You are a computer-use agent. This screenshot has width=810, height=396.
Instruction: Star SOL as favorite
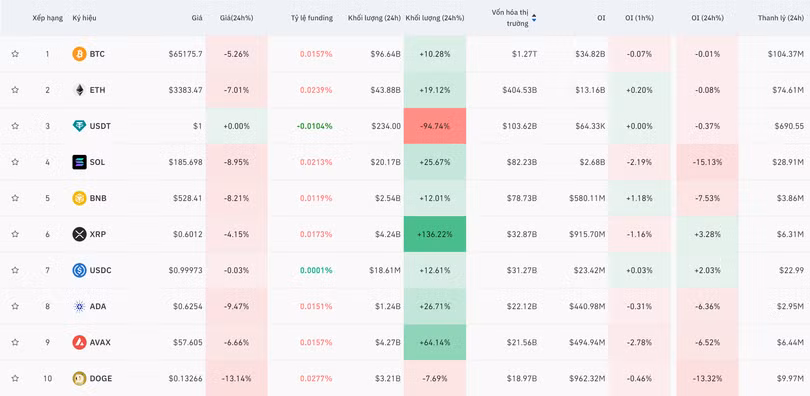(x=15, y=162)
